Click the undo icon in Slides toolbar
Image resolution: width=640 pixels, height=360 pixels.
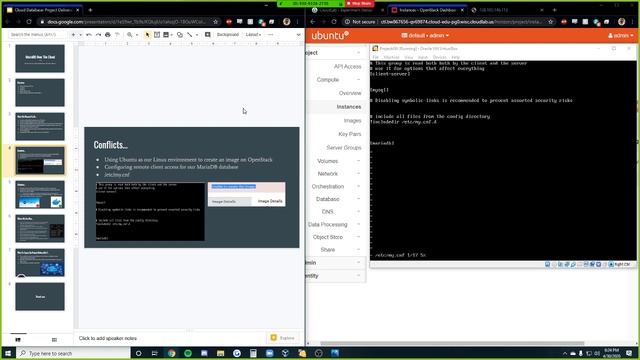(x=89, y=35)
